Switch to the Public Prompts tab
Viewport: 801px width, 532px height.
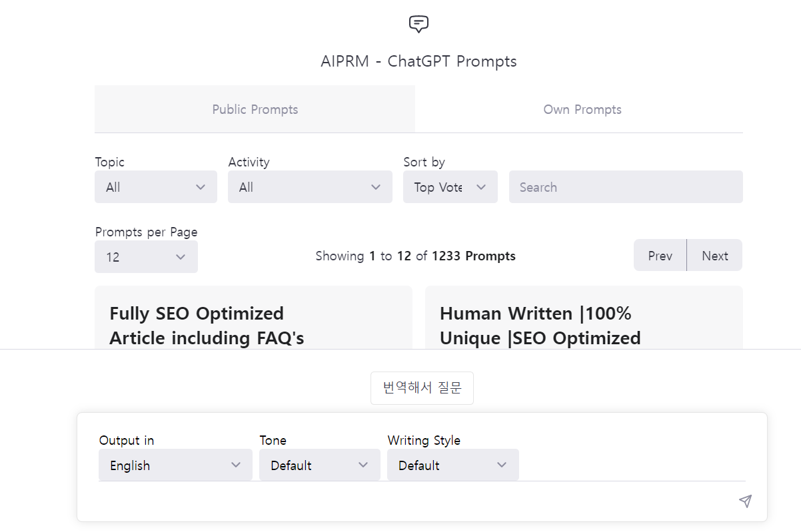[255, 109]
